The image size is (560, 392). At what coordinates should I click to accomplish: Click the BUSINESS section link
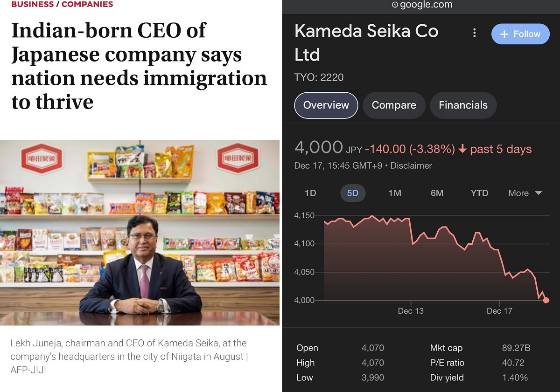click(x=32, y=4)
